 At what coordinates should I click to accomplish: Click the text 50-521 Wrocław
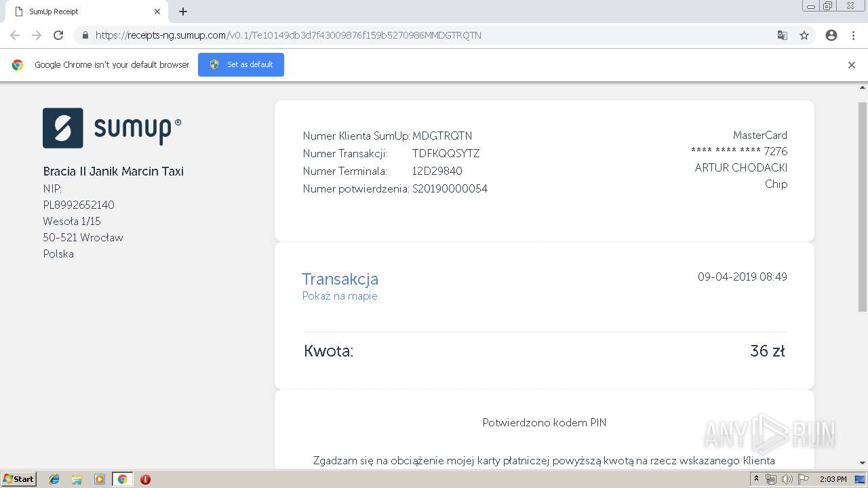click(83, 237)
